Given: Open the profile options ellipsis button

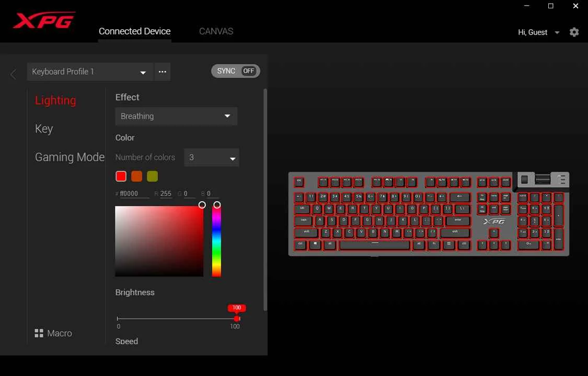Looking at the screenshot, I should (x=163, y=72).
